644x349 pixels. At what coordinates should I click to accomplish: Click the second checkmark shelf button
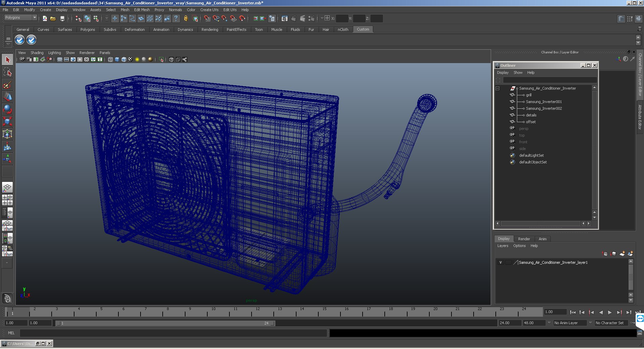pyautogui.click(x=31, y=40)
